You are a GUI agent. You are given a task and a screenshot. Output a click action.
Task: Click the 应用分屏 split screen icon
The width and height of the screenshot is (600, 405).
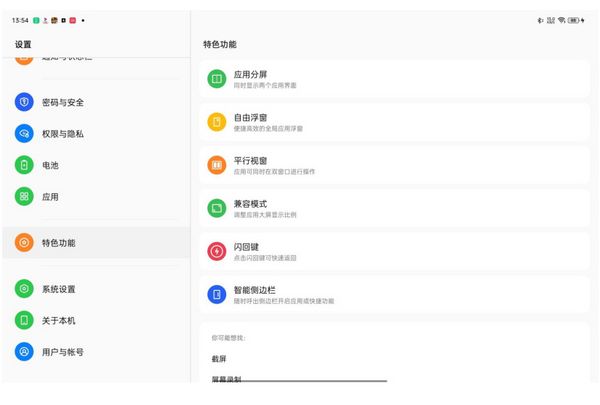point(216,79)
